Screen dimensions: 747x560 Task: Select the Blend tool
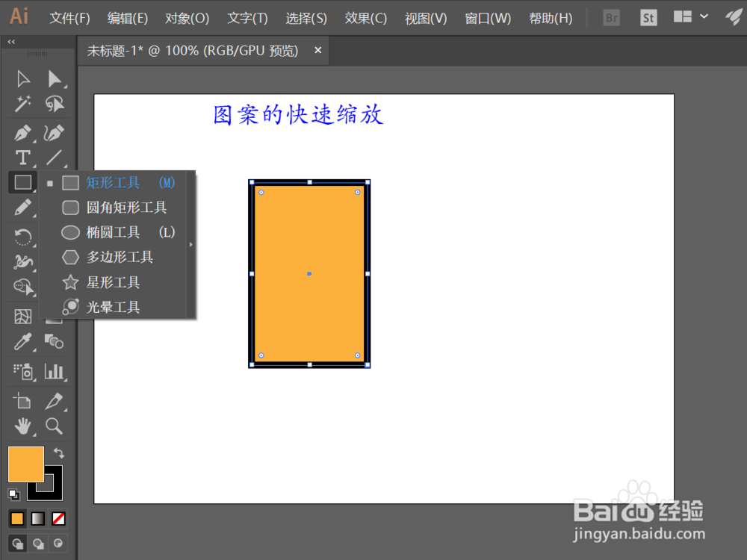pyautogui.click(x=54, y=341)
